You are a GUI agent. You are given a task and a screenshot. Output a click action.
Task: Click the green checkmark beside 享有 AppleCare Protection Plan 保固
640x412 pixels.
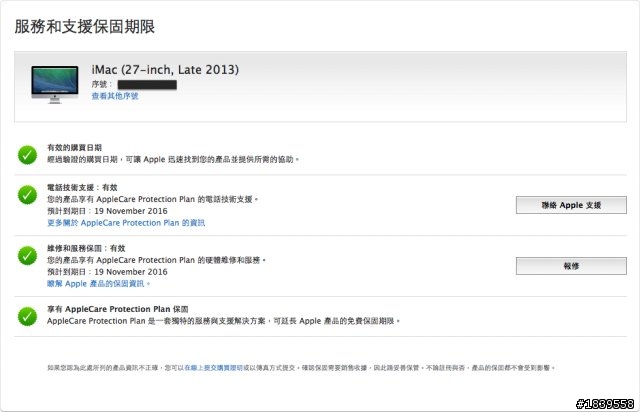(27, 316)
